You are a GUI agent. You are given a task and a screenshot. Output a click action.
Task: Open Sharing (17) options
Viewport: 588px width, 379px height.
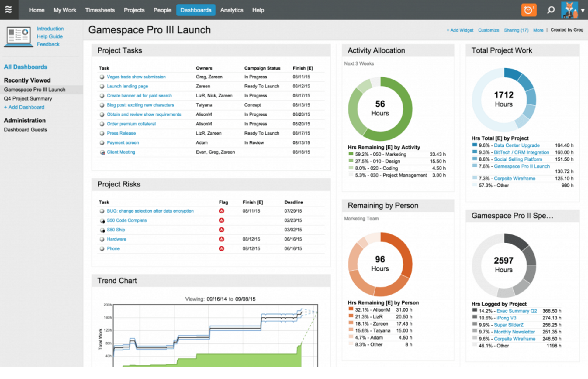point(516,30)
